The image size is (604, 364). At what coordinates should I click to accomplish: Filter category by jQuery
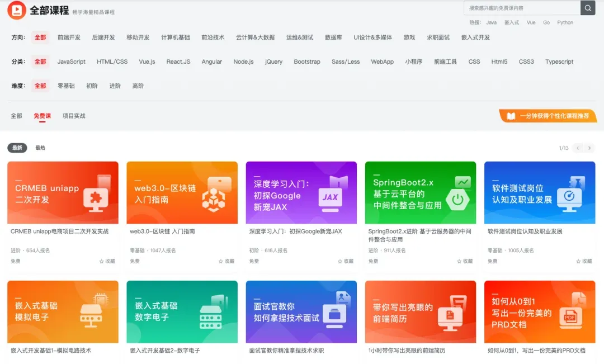273,62
